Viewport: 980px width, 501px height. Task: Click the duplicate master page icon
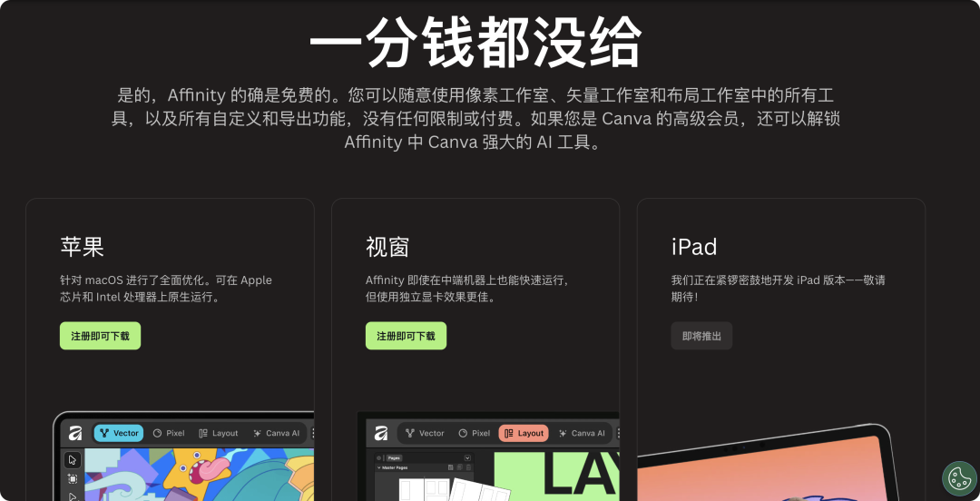[x=459, y=467]
